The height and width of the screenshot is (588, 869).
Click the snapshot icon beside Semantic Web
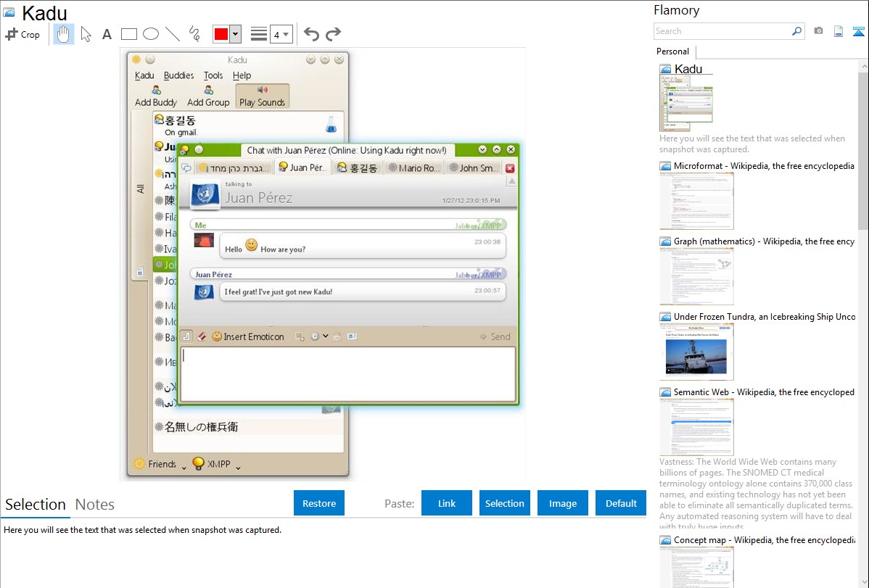point(665,392)
